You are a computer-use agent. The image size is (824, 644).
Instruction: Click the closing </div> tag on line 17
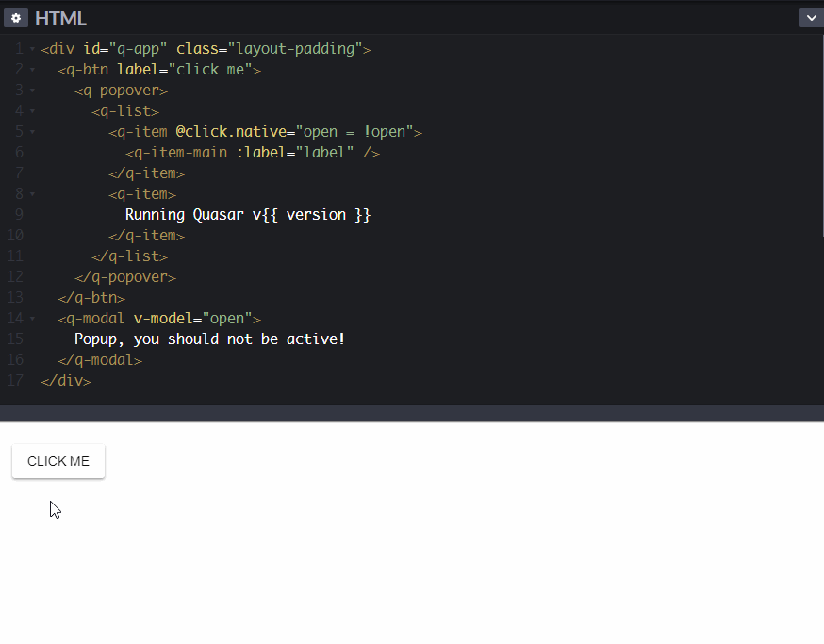[x=65, y=380]
